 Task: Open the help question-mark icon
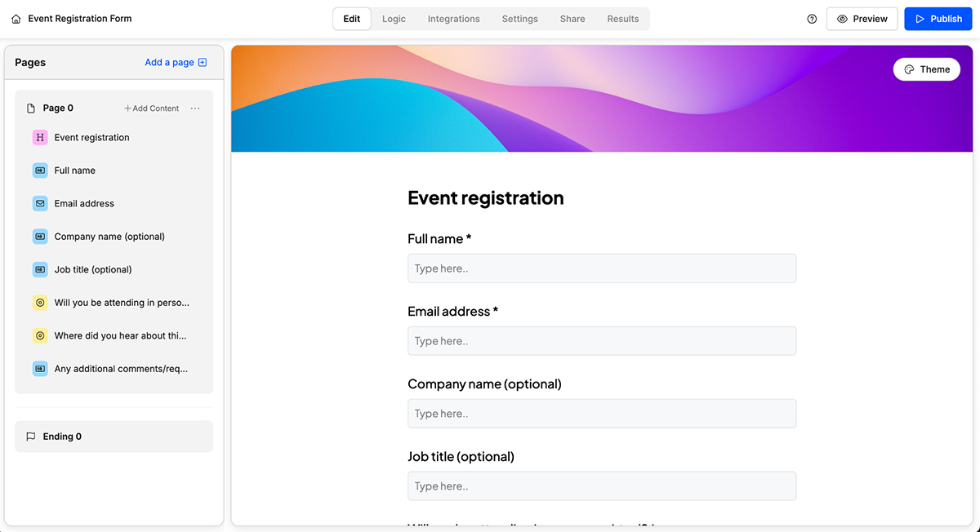click(811, 18)
